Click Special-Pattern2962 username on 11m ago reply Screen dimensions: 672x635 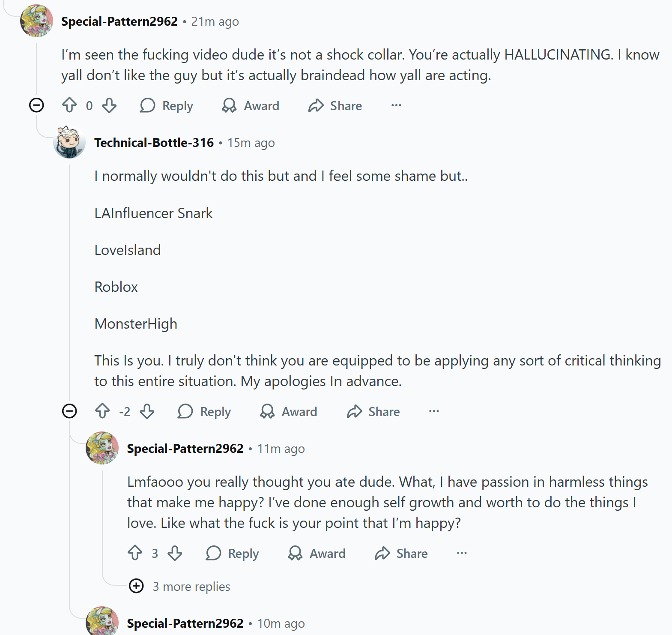(185, 449)
